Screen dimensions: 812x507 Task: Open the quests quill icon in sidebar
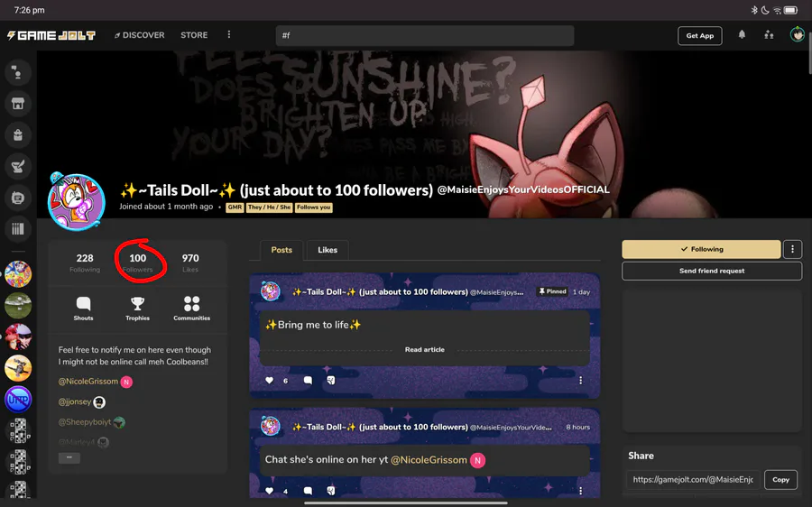[18, 167]
